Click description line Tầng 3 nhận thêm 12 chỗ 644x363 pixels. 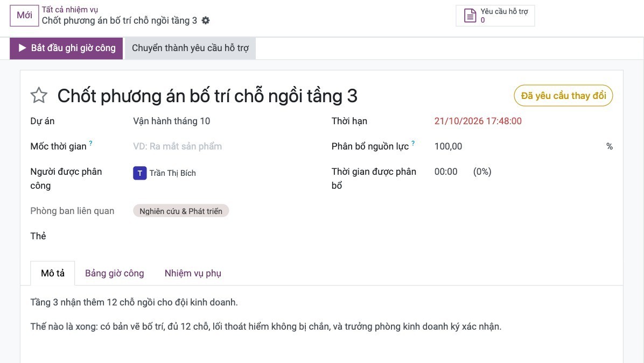click(x=134, y=303)
